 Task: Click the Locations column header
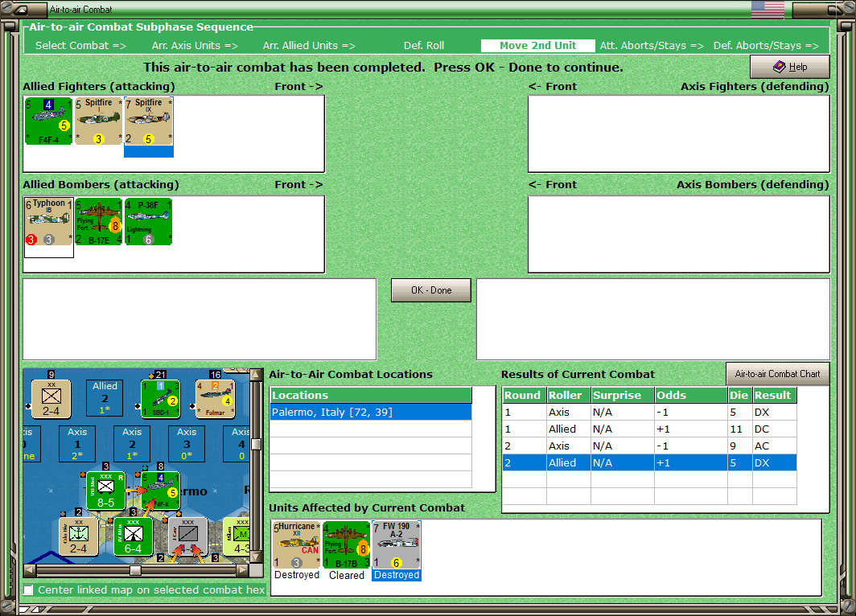(371, 395)
